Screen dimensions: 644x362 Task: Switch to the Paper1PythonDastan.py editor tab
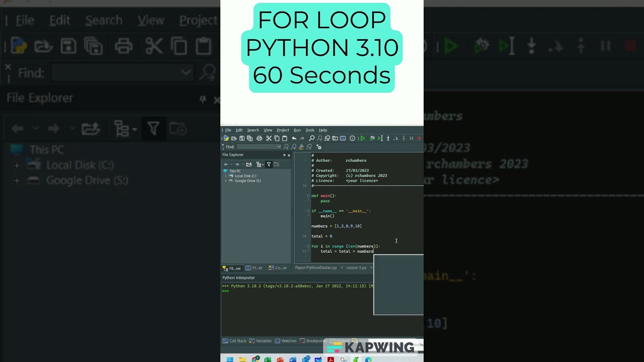pos(316,267)
